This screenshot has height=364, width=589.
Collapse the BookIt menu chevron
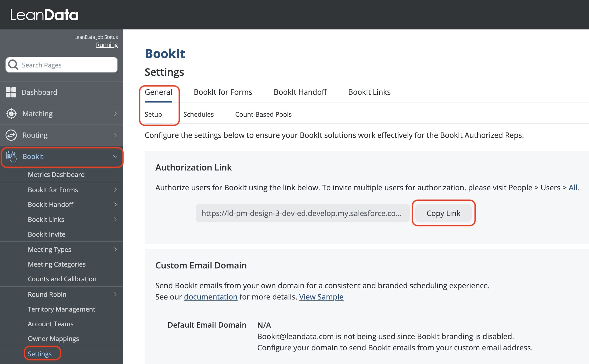(x=115, y=157)
